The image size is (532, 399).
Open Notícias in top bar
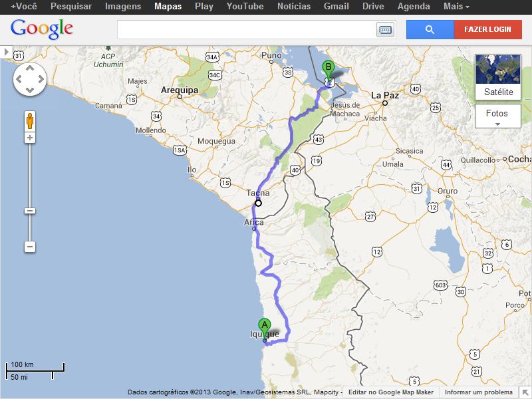coord(294,7)
